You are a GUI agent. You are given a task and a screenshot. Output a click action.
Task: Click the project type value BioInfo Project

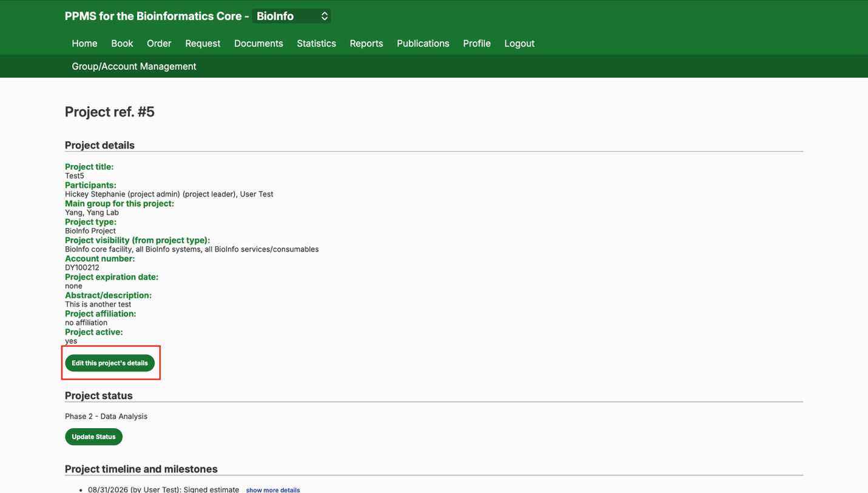pos(90,231)
